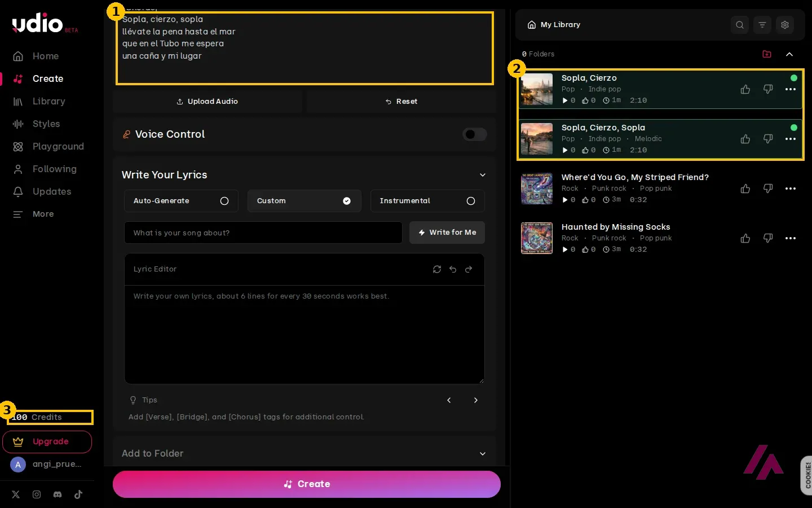This screenshot has width=812, height=508.
Task: Open library settings gear icon
Action: [785, 25]
